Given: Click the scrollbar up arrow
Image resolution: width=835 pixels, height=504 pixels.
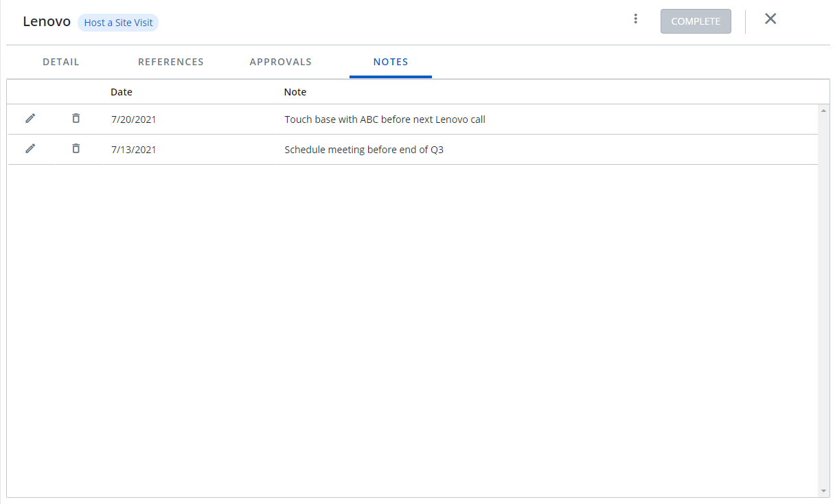Looking at the screenshot, I should 824,110.
